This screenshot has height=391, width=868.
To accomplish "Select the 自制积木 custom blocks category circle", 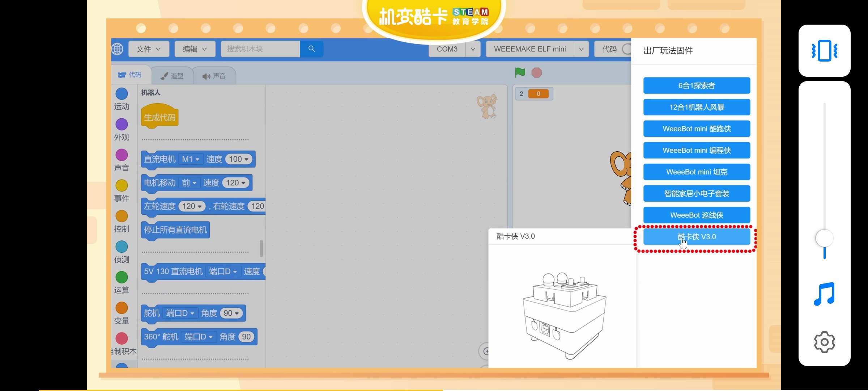I will click(122, 339).
